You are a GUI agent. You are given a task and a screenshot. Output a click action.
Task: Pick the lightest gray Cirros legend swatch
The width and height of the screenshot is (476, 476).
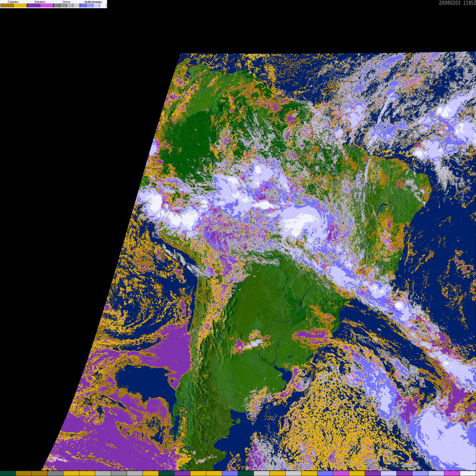(x=76, y=5)
